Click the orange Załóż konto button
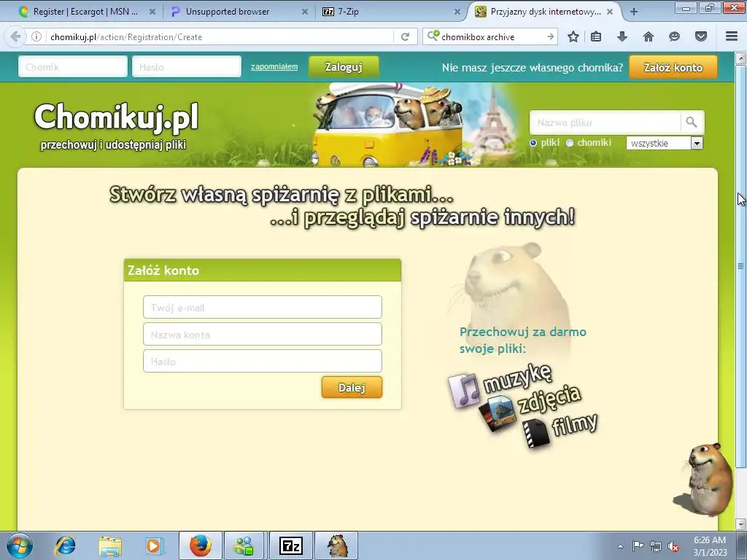Image resolution: width=747 pixels, height=560 pixels. tap(673, 67)
